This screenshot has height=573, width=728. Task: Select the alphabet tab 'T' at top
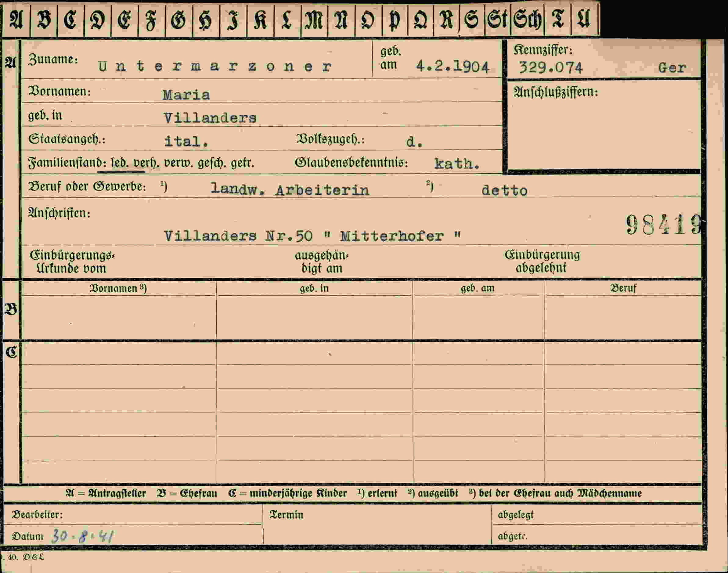557,20
